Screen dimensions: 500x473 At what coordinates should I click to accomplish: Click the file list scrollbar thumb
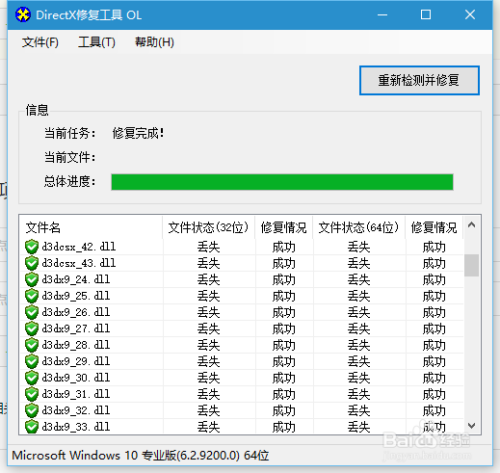click(471, 265)
